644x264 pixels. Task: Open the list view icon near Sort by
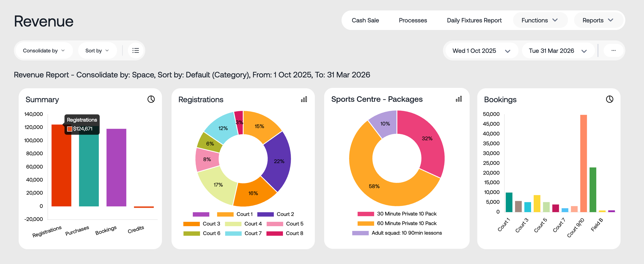(135, 50)
